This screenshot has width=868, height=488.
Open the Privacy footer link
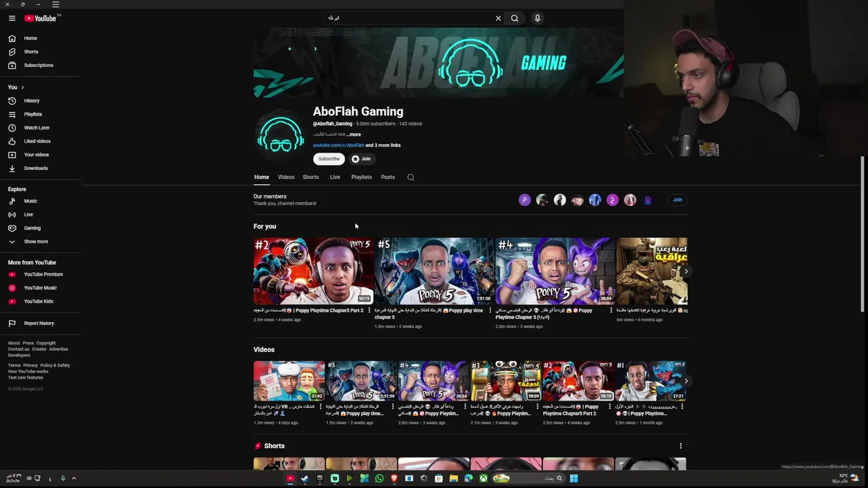pyautogui.click(x=31, y=365)
